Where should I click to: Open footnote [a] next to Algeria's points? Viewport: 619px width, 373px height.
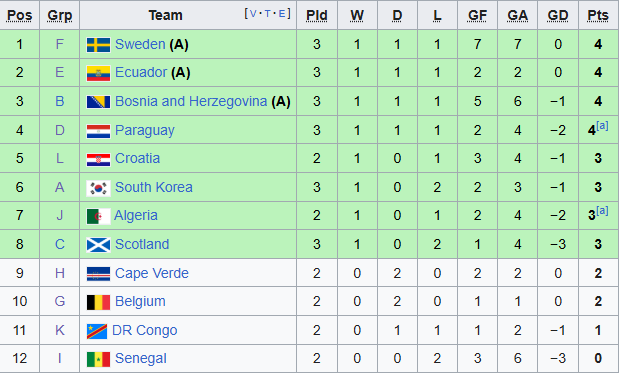602,210
